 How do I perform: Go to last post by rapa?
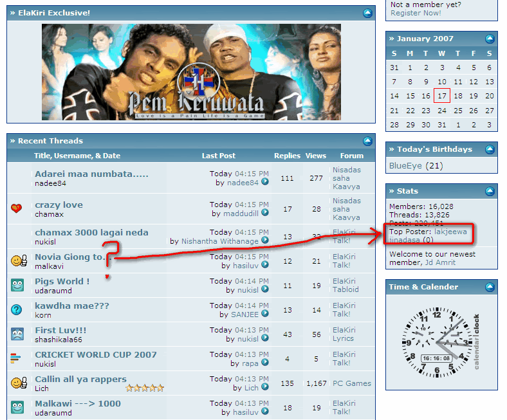pyautogui.click(x=265, y=363)
